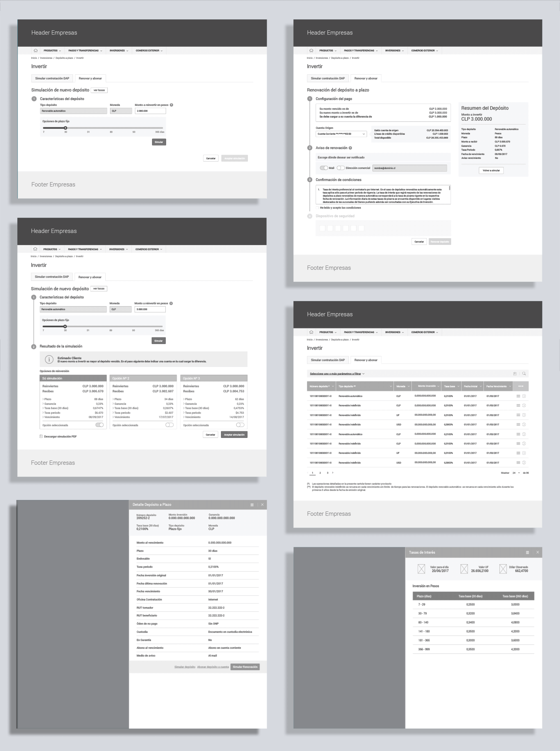Go to next page arrow in deposits table pagination
Image resolution: width=560 pixels, height=751 pixels.
click(333, 473)
